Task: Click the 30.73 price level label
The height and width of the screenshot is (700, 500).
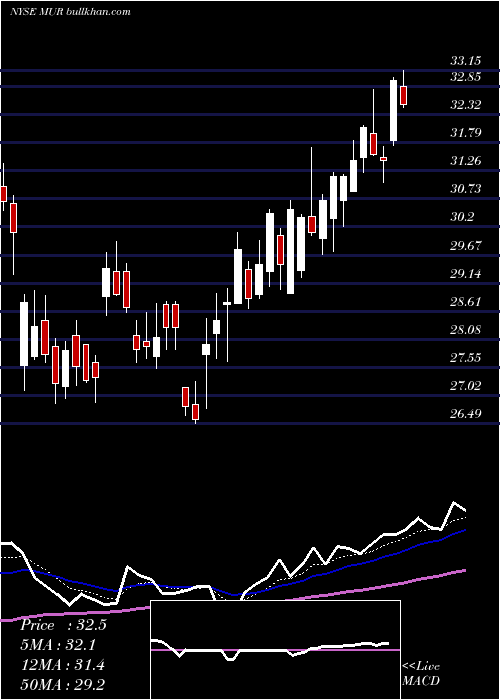Action: point(465,189)
